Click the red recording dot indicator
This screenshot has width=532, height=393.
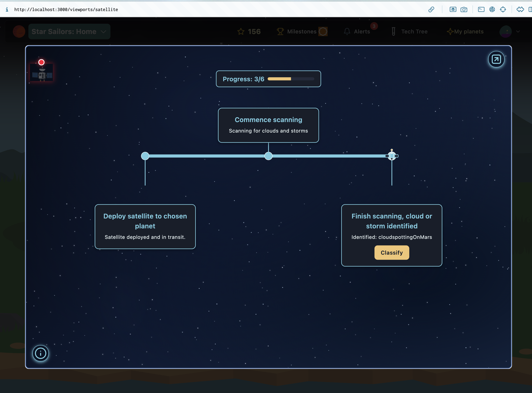[x=41, y=62]
